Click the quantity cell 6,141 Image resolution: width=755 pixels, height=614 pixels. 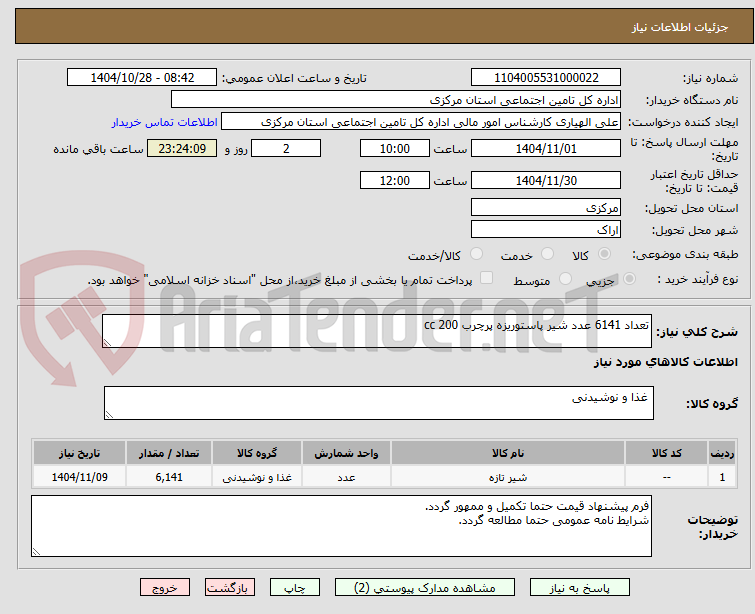(x=169, y=477)
